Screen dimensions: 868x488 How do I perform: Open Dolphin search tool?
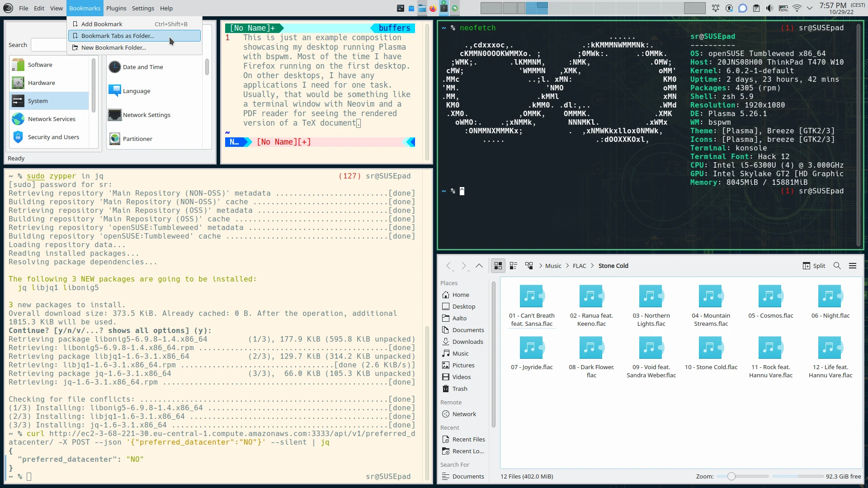837,266
